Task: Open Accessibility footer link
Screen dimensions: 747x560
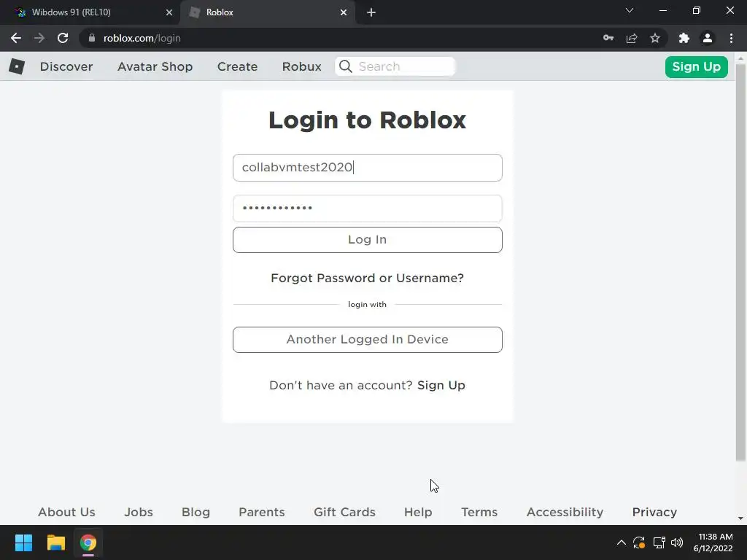Action: click(565, 512)
